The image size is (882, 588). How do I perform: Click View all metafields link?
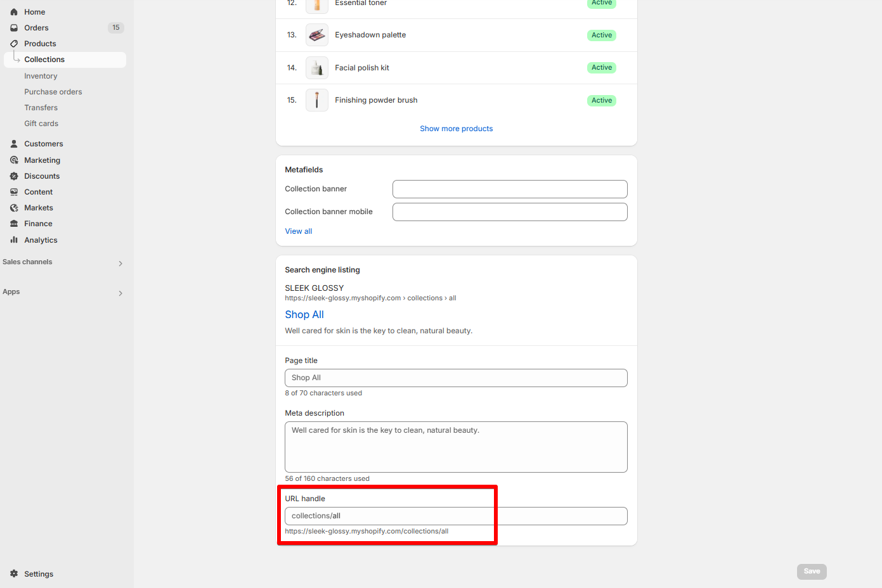click(x=299, y=231)
